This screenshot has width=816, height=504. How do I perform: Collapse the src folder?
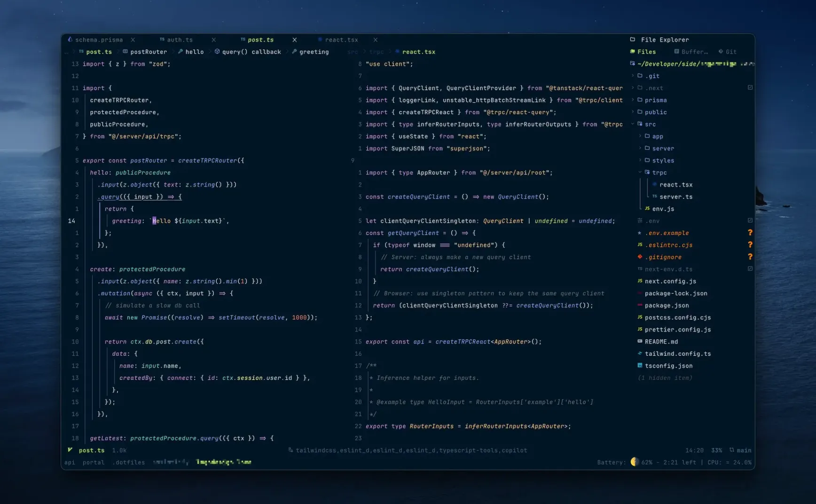632,124
